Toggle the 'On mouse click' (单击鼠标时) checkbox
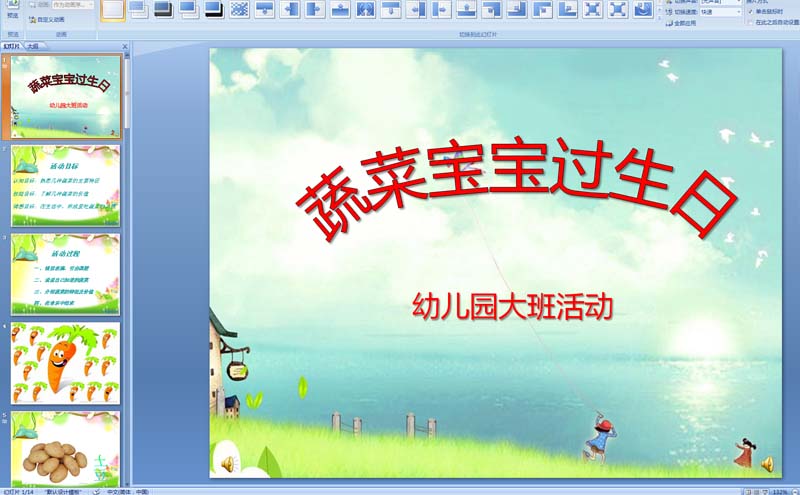 click(x=750, y=12)
